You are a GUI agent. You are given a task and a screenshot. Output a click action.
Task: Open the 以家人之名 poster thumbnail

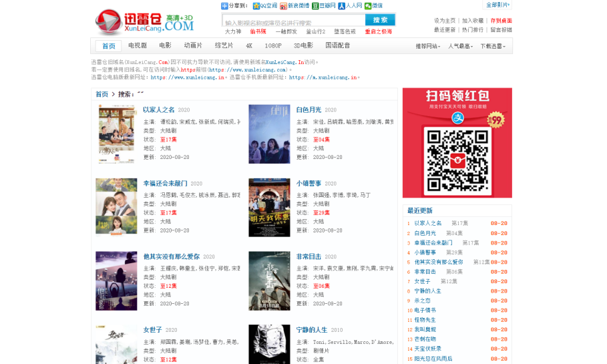click(x=116, y=134)
